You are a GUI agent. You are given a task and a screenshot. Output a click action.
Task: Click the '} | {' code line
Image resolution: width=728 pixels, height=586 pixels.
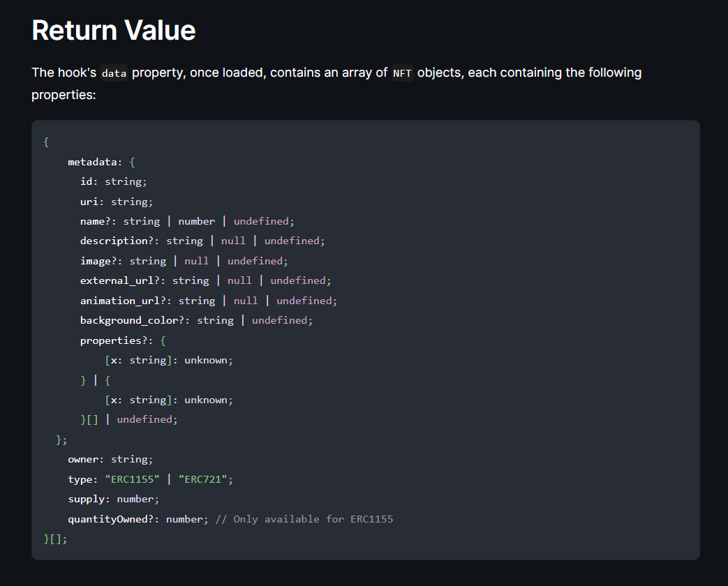[95, 380]
